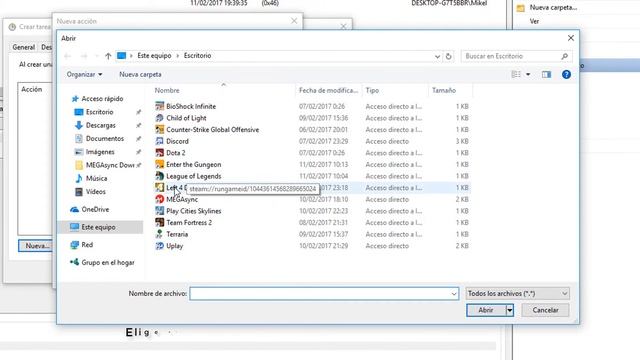Change the view layout icon
The height and width of the screenshot is (360, 640).
516,74
